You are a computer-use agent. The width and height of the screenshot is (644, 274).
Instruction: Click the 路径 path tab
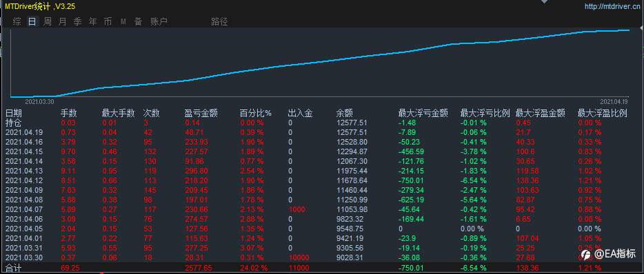pyautogui.click(x=219, y=22)
